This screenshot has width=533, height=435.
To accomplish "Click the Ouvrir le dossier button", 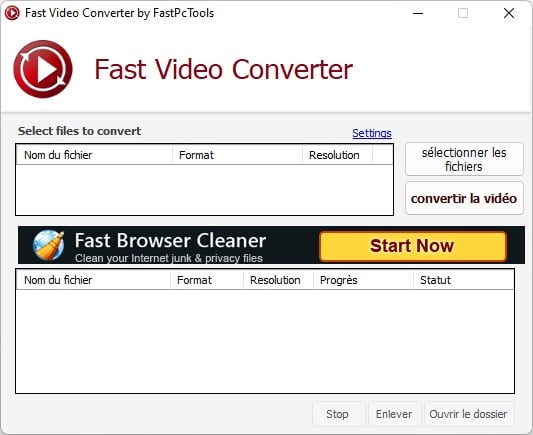I will coord(469,414).
